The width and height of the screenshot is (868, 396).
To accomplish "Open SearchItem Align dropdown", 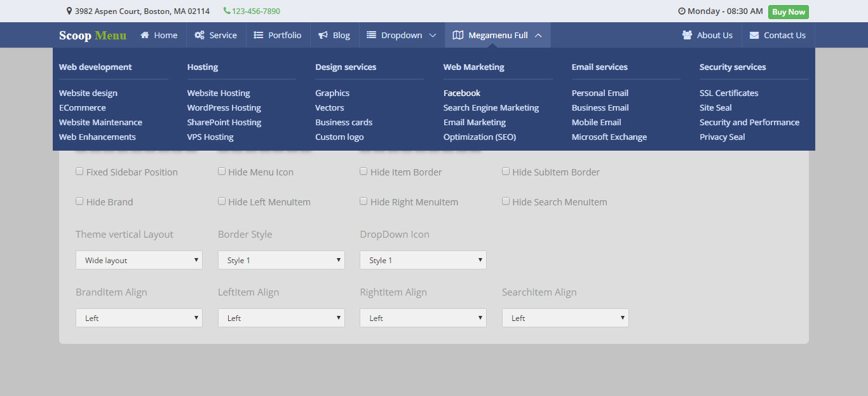I will point(566,318).
